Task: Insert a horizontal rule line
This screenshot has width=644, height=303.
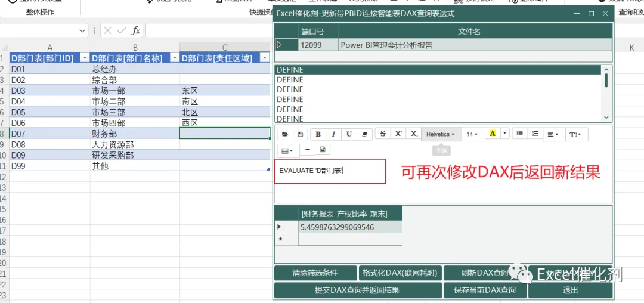Action: (307, 150)
